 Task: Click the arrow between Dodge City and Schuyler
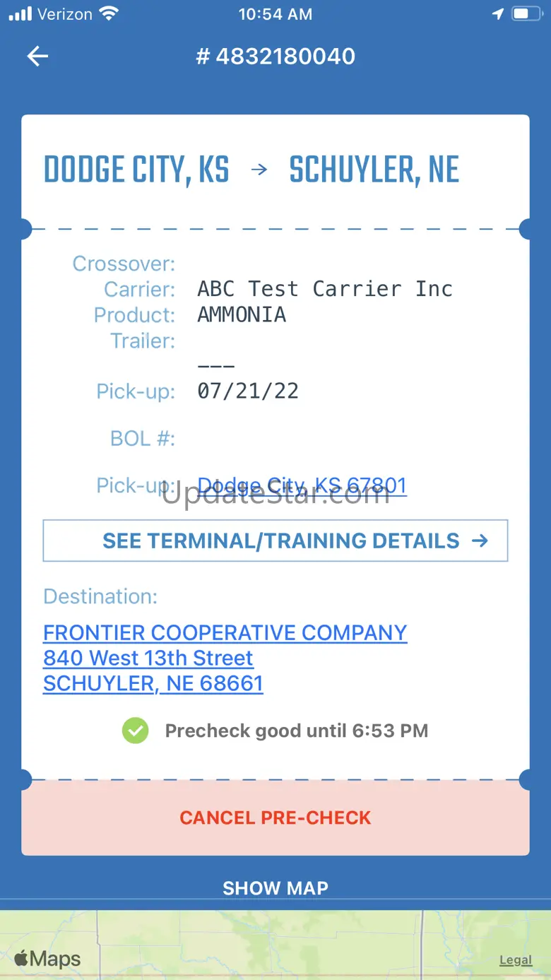(259, 170)
